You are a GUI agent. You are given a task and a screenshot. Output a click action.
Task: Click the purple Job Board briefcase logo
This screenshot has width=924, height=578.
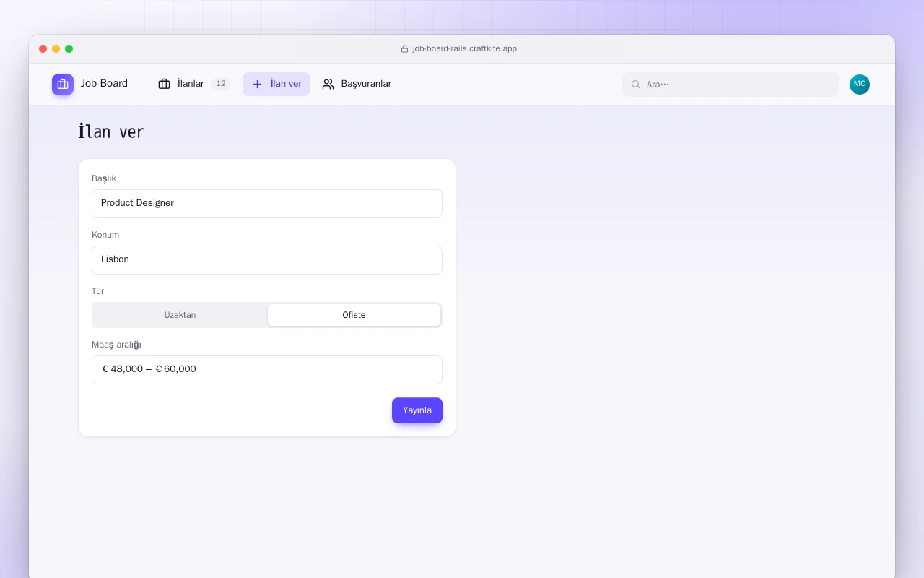63,85
